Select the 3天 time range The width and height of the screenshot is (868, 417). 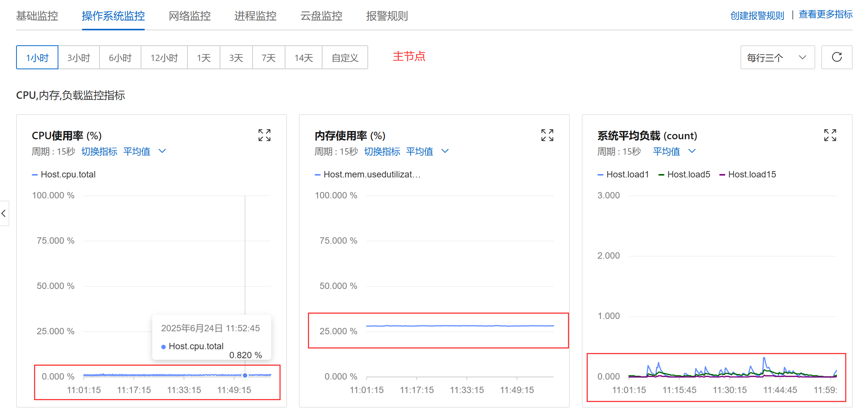pyautogui.click(x=236, y=57)
